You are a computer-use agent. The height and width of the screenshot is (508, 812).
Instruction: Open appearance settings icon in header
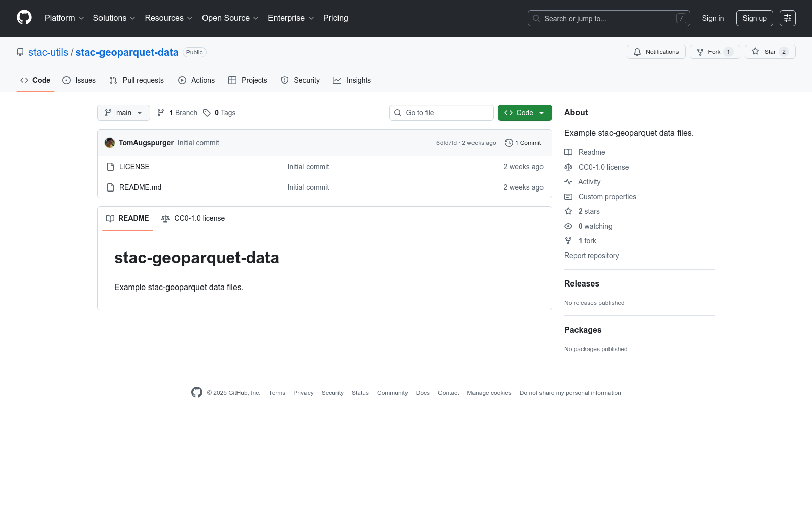[x=788, y=18]
